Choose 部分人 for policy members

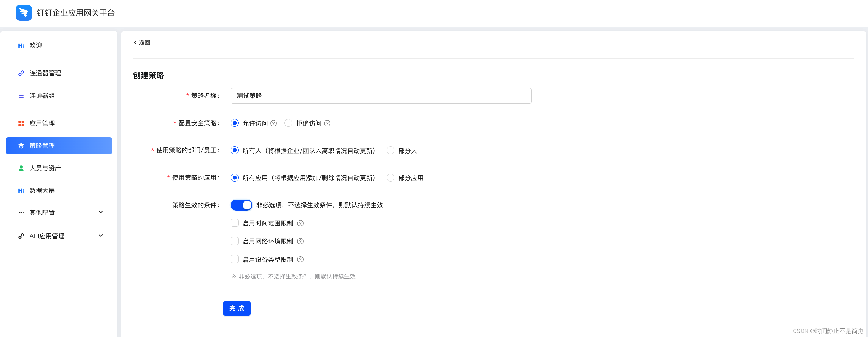390,150
